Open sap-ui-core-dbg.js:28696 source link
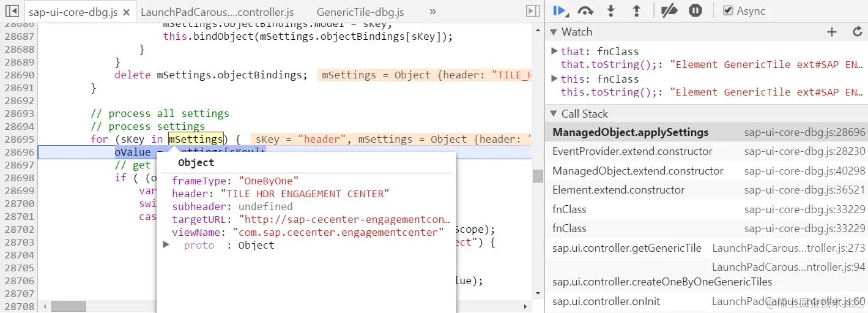The height and width of the screenshot is (313, 868). coord(804,132)
